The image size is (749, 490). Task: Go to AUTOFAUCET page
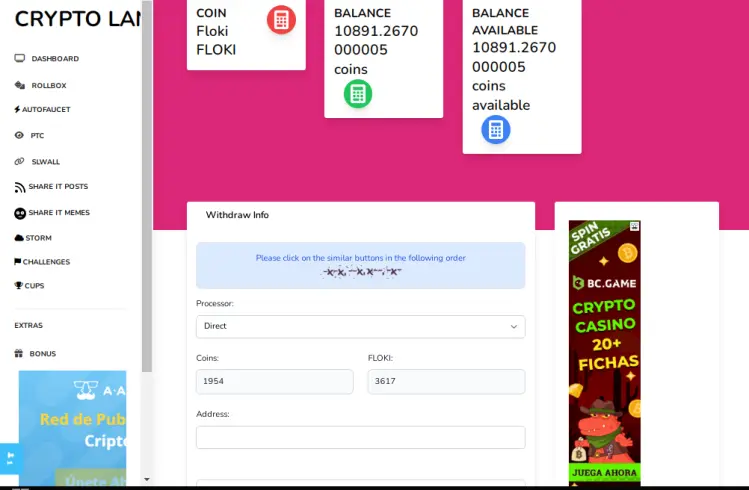(46, 109)
